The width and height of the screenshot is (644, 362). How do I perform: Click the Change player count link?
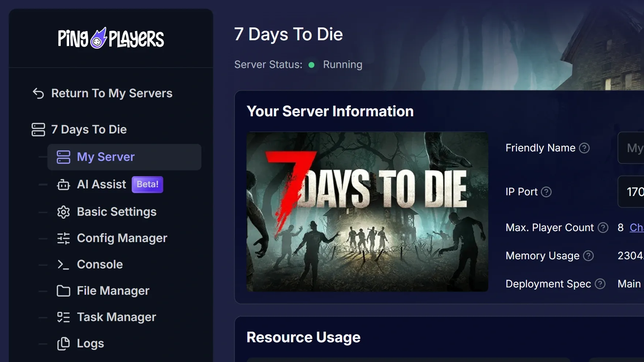click(x=637, y=227)
